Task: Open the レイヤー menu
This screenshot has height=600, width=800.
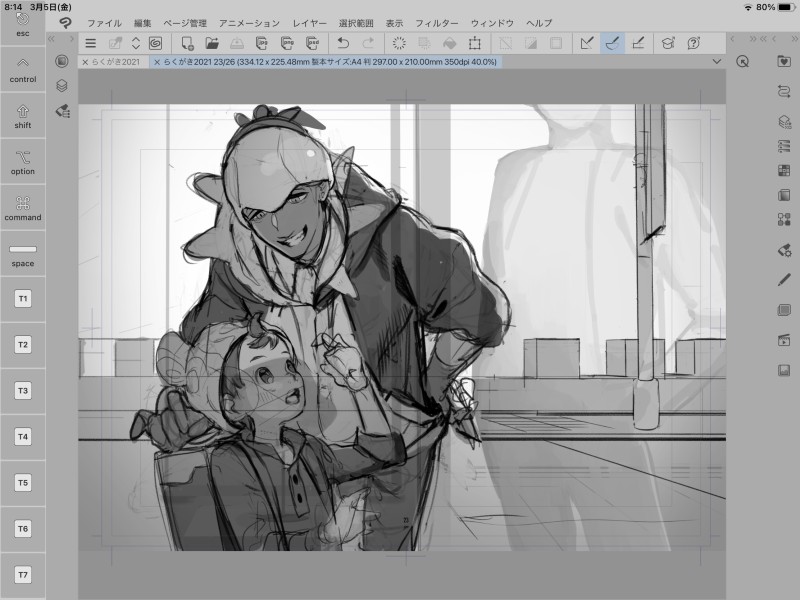Action: (309, 23)
